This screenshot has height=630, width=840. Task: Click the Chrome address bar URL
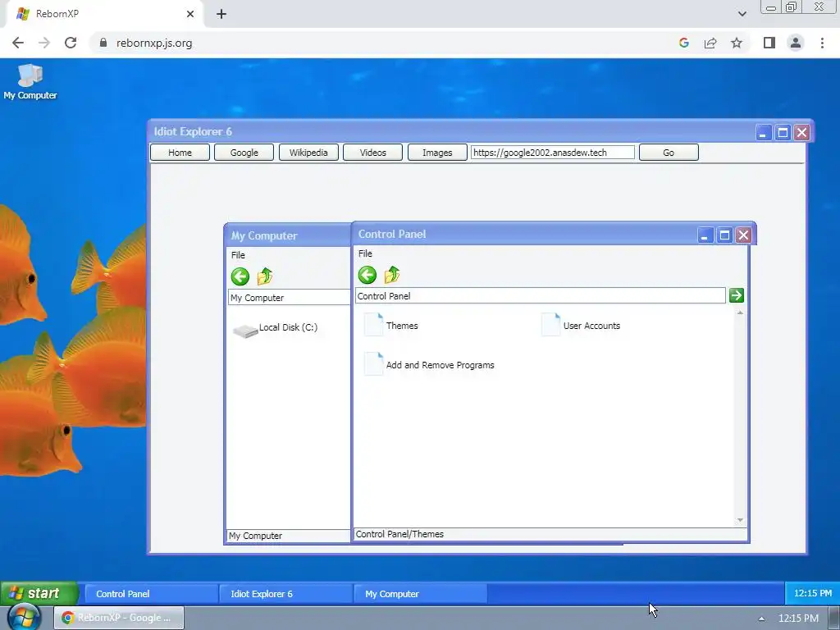tap(154, 43)
